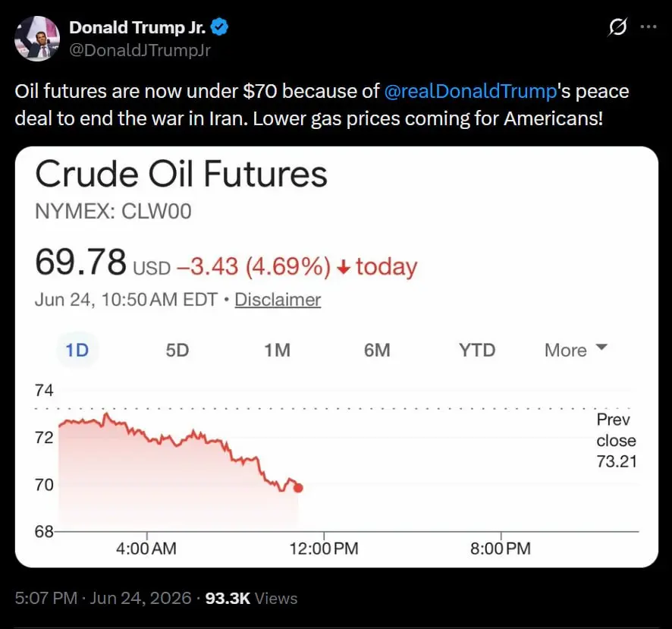Select the 1D chart range tab
672x629 pixels.
coord(77,351)
